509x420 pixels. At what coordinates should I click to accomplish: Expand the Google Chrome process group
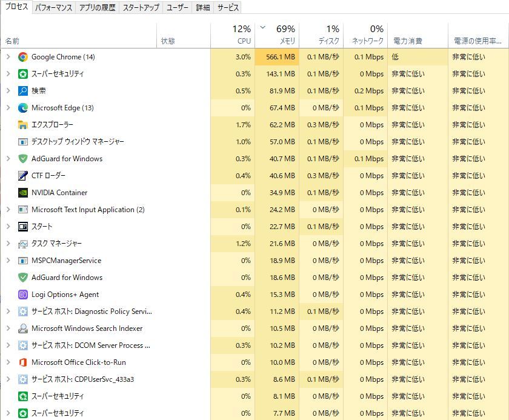tap(8, 57)
